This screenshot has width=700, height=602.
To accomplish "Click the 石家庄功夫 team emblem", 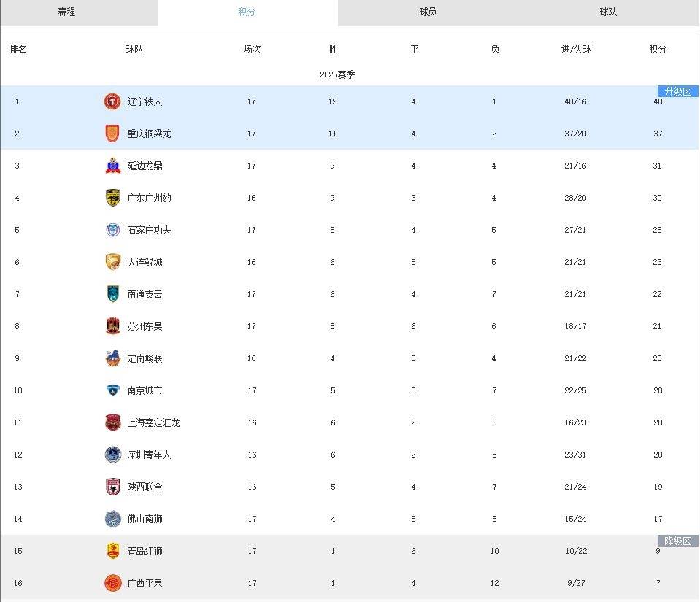I will point(113,230).
